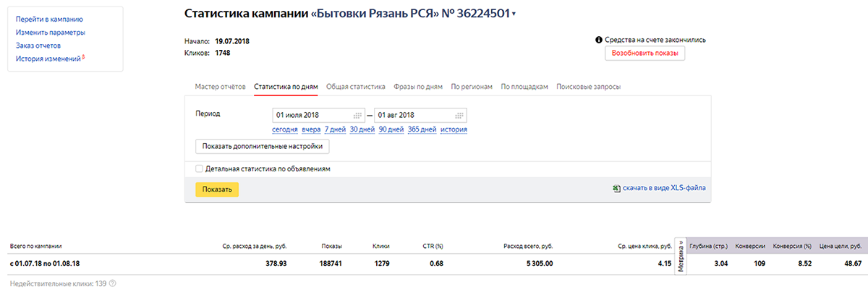Image resolution: width=868 pixels, height=295 pixels.
Task: Click the Расход всего, руб. column header
Action: click(x=528, y=246)
